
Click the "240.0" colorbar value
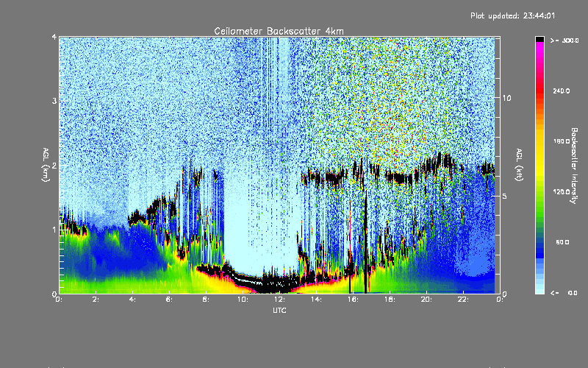562,91
